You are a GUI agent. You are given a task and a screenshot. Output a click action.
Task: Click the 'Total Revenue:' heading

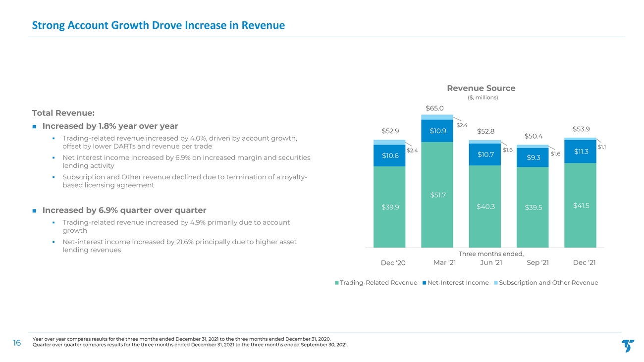coord(63,112)
